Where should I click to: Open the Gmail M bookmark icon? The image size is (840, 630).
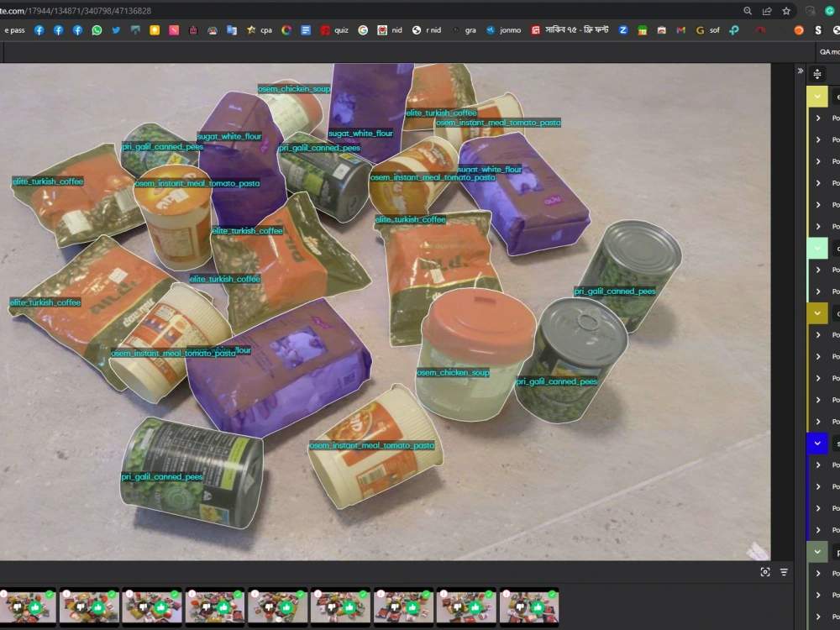pos(681,30)
